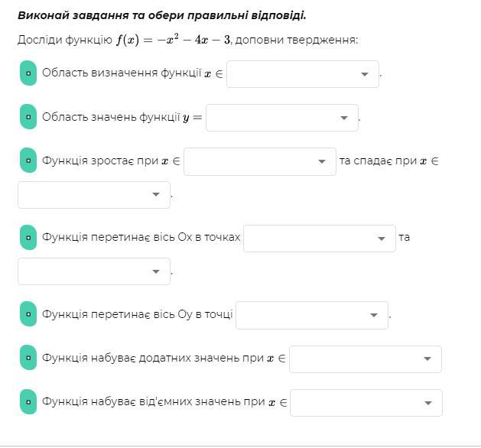Viewport: 481px width, 448px height.
Task: Open first Ox intersection point dropdown
Action: 319,238
